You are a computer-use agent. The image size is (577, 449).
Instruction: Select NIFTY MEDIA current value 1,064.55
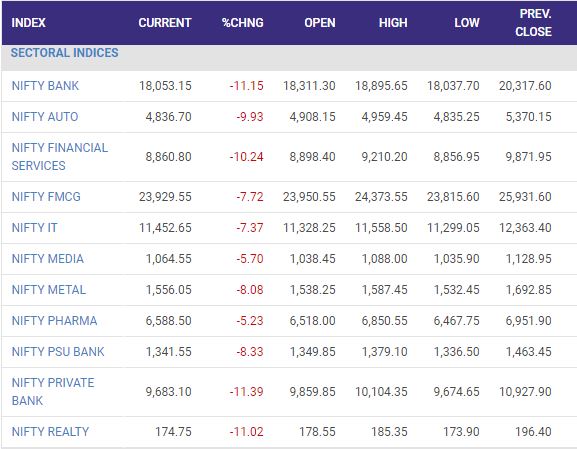point(169,259)
